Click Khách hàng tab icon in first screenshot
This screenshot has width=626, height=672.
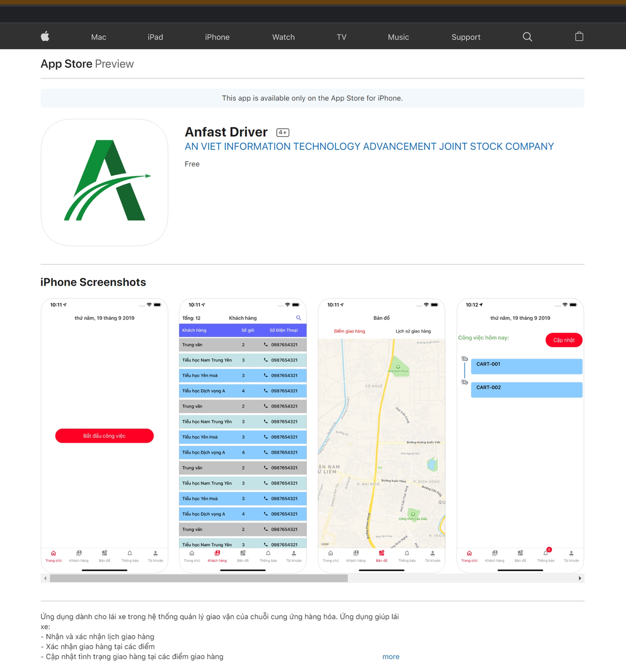(78, 553)
